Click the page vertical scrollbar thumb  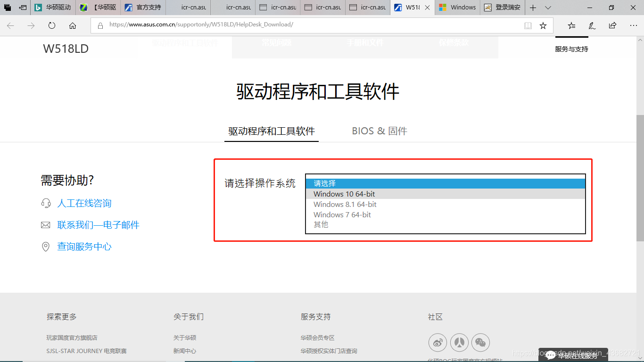point(640,178)
